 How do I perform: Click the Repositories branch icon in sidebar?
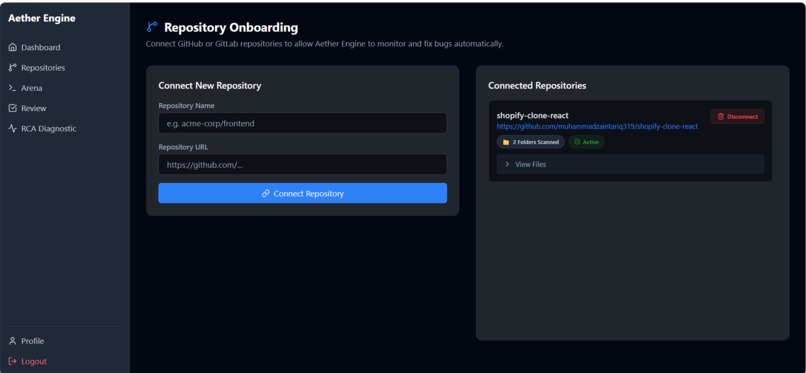tap(13, 68)
